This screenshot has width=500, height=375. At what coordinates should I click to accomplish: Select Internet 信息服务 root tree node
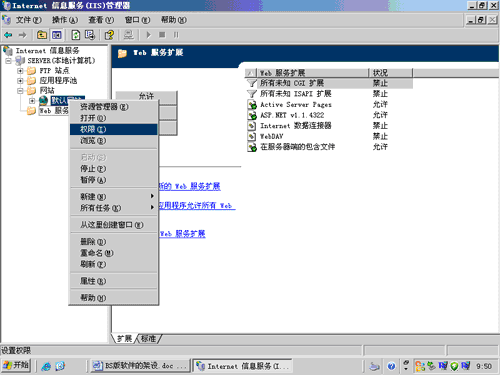coord(48,51)
